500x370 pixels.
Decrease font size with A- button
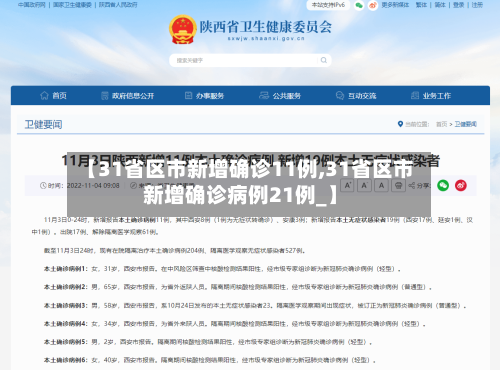[364, 185]
